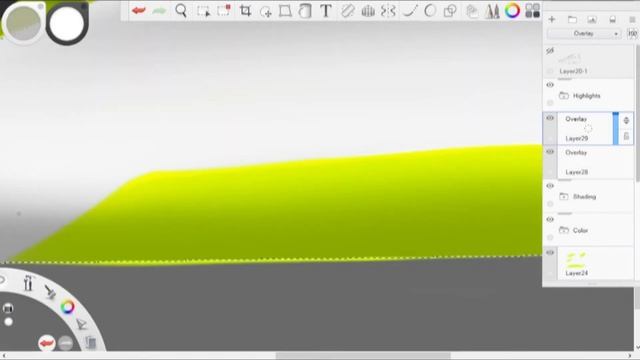The width and height of the screenshot is (640, 360).
Task: Click the green Redo arrow in the top toolbar
Action: pyautogui.click(x=159, y=11)
